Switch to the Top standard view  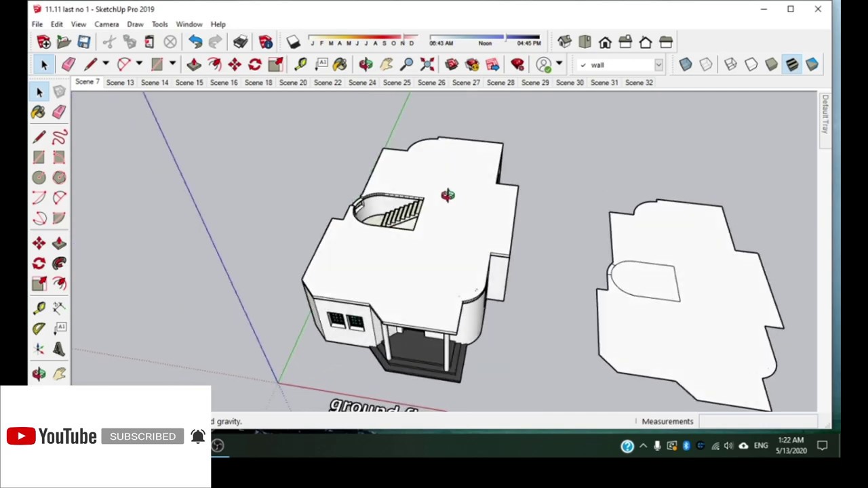[585, 42]
